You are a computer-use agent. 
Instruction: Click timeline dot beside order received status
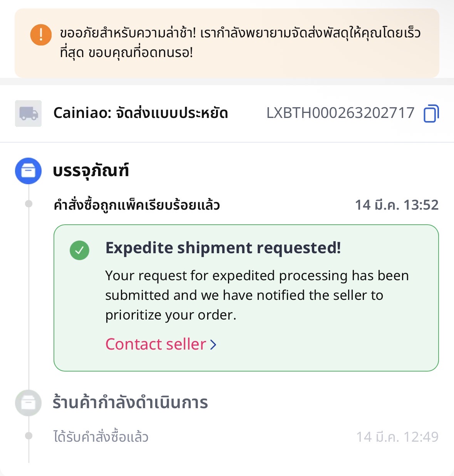pyautogui.click(x=28, y=436)
